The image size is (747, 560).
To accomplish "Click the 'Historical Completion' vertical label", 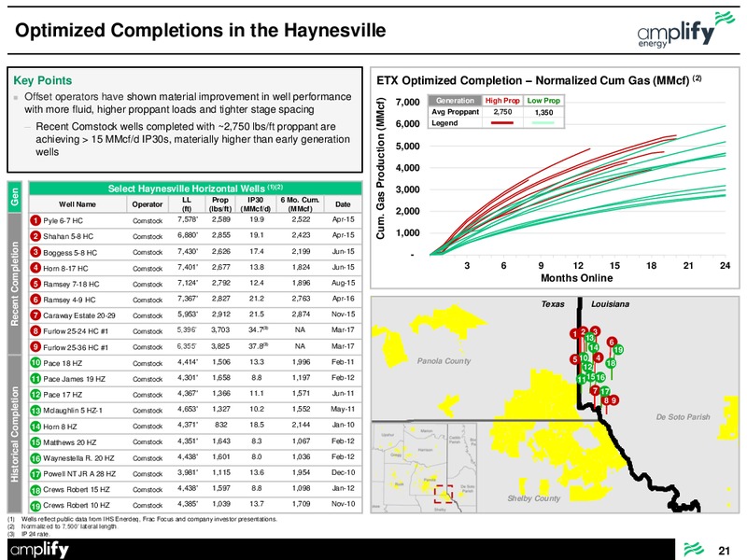I will click(x=15, y=434).
